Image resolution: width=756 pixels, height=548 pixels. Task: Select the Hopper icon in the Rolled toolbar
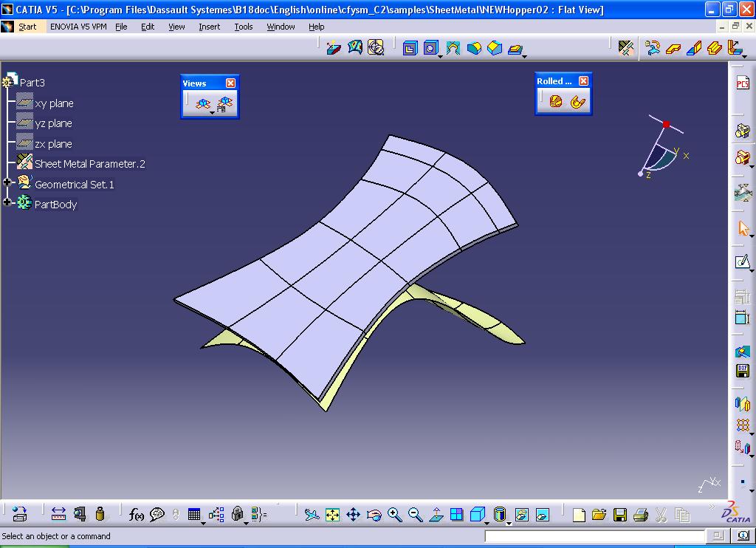pos(577,100)
